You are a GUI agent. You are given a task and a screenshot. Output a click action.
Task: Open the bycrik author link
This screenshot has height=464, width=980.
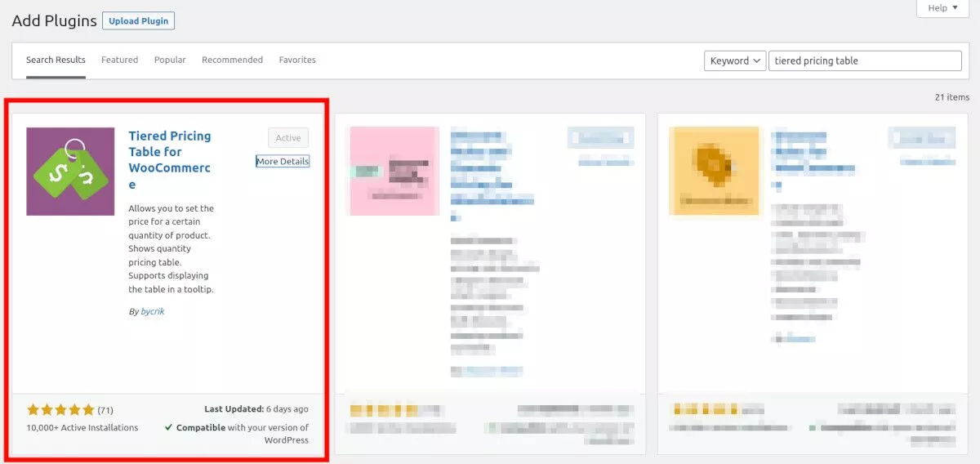[x=153, y=311]
